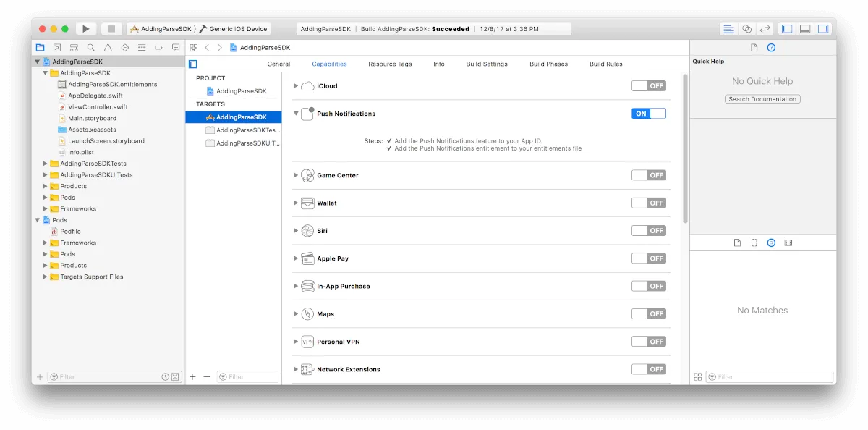Show the Quick Help inspector
Screen dimensions: 868x430
771,47
